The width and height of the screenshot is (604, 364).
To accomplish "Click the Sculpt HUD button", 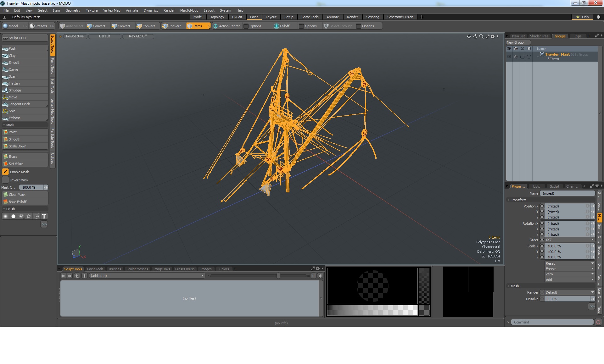I will 25,38.
